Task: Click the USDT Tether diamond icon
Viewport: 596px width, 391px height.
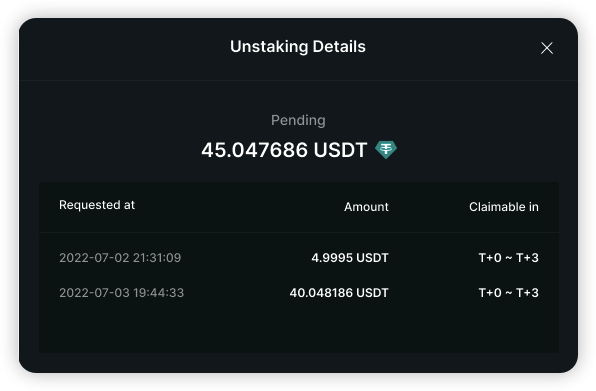Action: click(386, 149)
